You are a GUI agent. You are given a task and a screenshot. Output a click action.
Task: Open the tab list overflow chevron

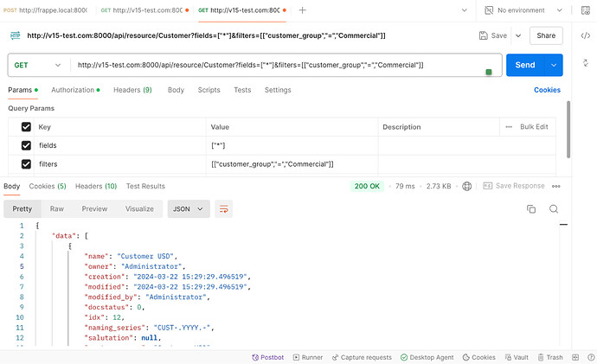(x=464, y=10)
